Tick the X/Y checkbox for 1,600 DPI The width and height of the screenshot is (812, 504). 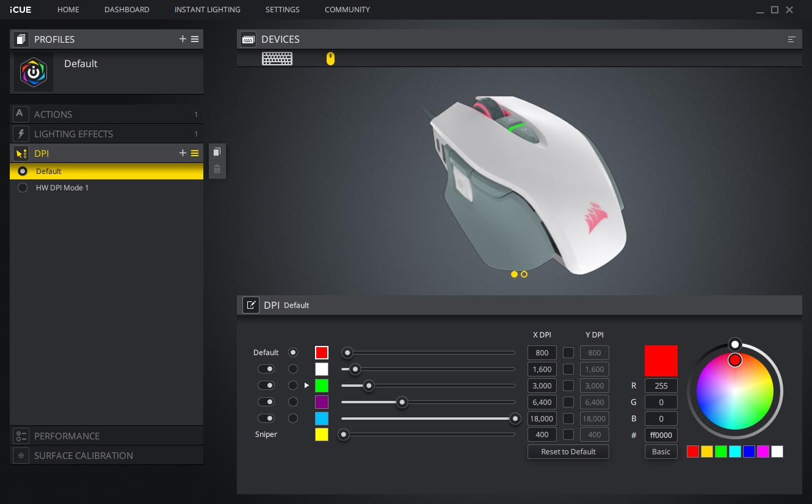point(568,369)
